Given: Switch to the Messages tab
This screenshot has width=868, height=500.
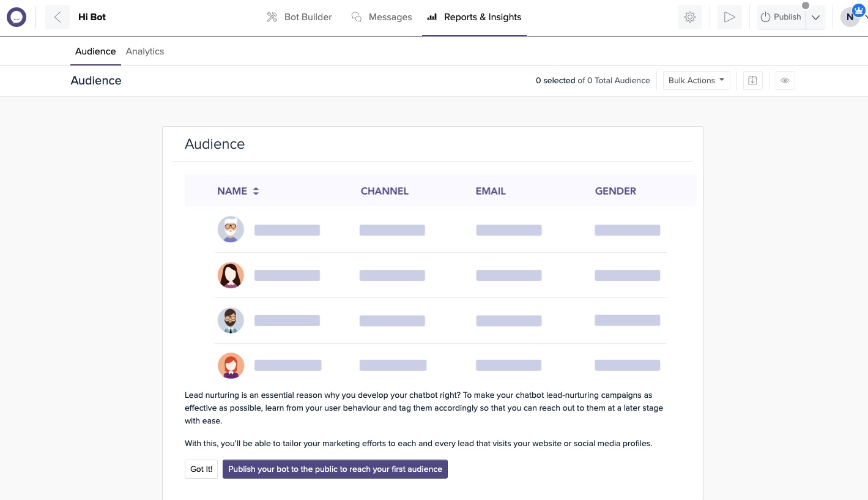Looking at the screenshot, I should [x=382, y=17].
